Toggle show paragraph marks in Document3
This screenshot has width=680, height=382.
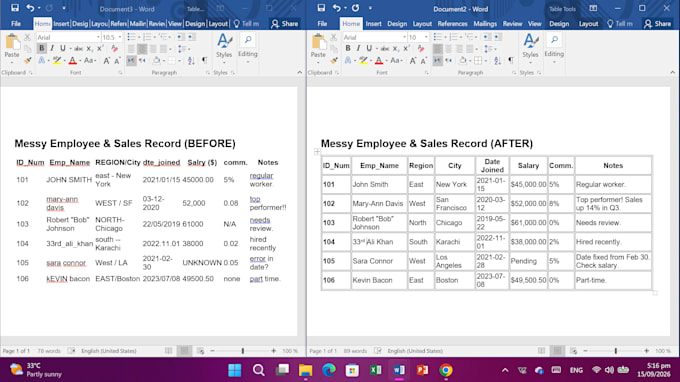[x=204, y=61]
